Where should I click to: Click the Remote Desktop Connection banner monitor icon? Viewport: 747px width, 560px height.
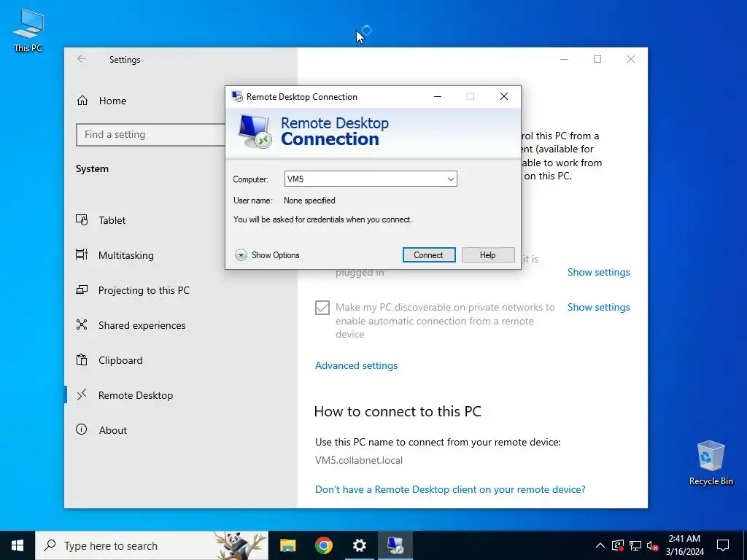pyautogui.click(x=255, y=132)
